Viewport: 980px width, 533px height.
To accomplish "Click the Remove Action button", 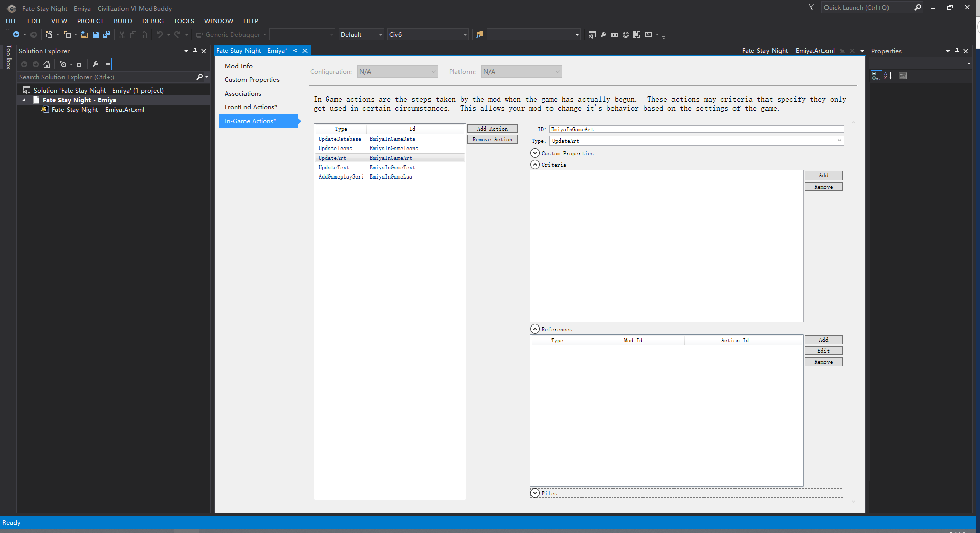I will tap(492, 139).
